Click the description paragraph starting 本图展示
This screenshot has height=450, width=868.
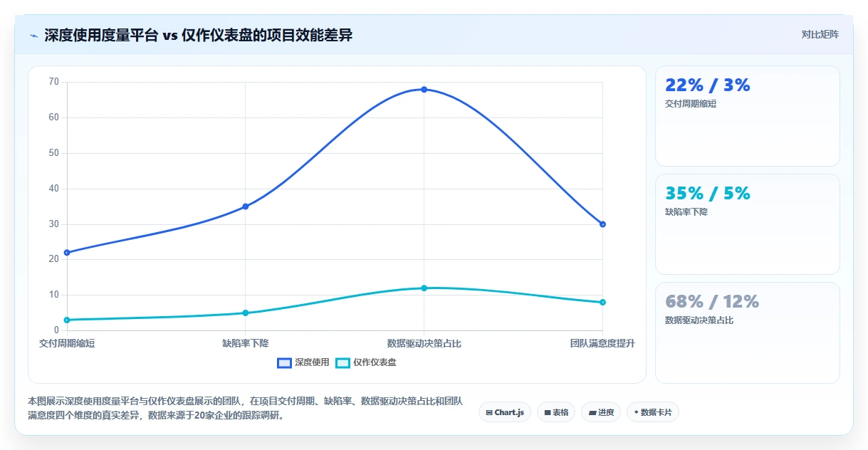click(x=246, y=408)
